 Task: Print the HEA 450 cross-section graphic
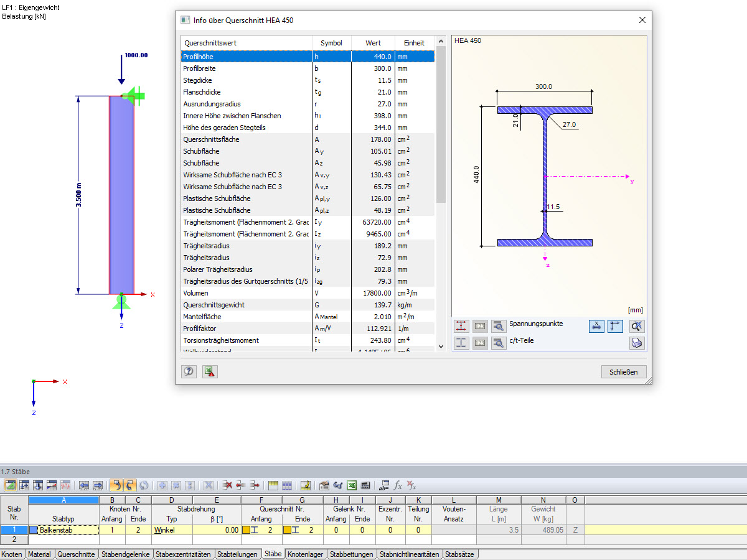637,343
